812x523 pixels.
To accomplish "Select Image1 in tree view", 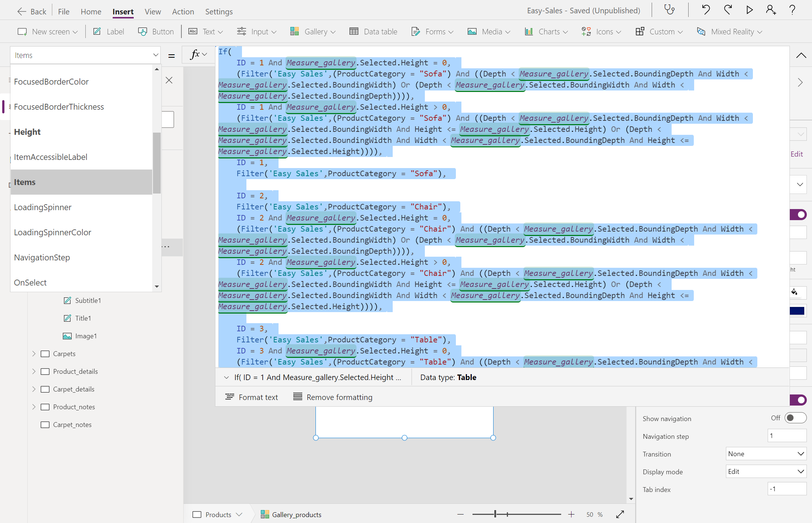I will (x=86, y=336).
